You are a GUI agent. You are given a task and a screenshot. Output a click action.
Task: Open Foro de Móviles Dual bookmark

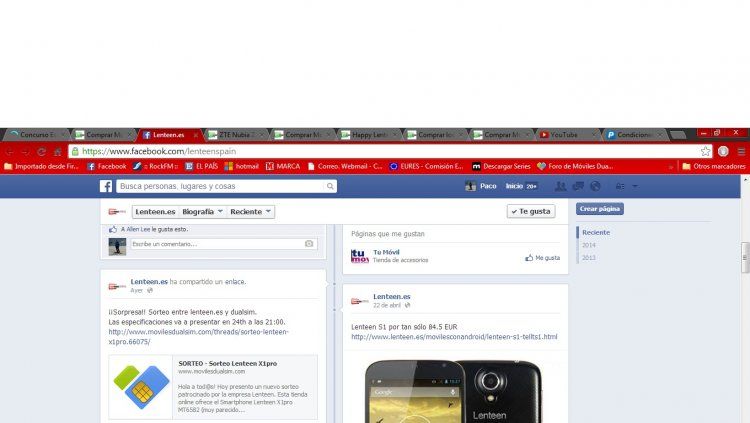[x=575, y=167]
